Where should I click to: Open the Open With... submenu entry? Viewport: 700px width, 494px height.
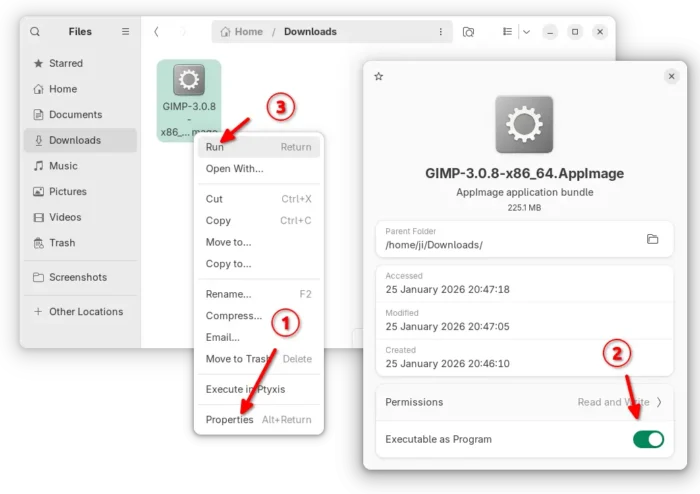coord(234,169)
